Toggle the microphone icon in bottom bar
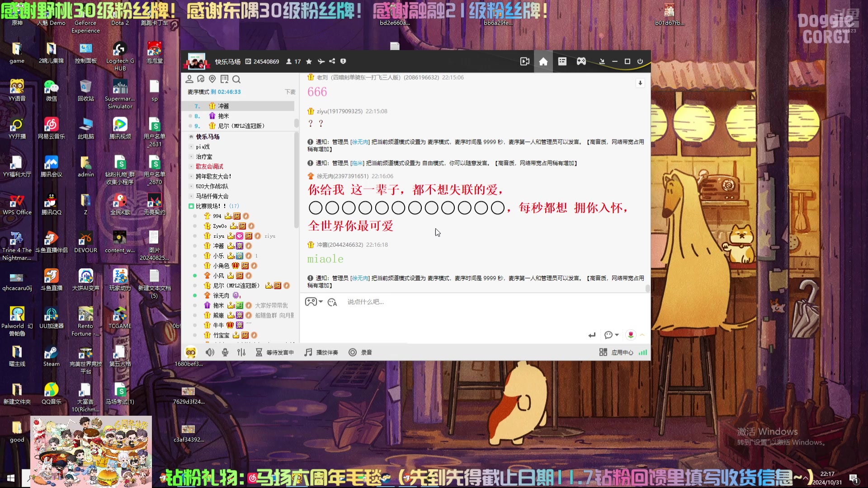Screen dimensions: 868x488 point(225,352)
